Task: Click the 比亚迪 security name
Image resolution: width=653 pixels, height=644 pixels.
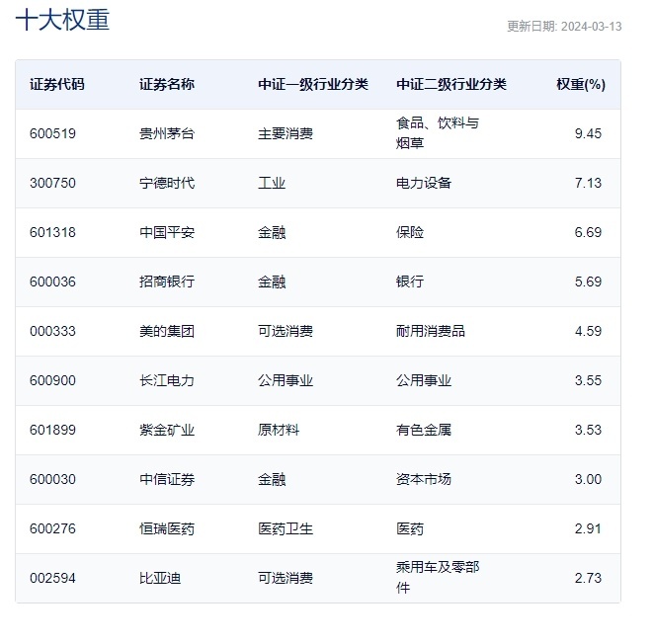Action: tap(160, 579)
